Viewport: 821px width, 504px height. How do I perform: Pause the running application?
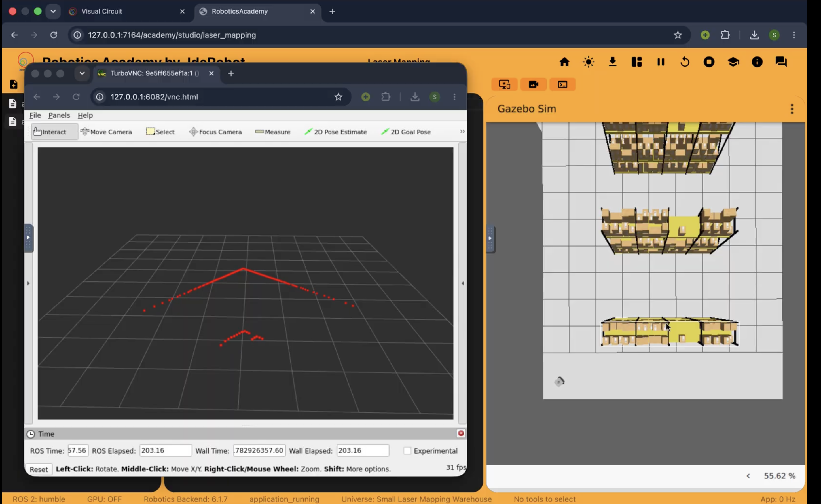click(661, 62)
